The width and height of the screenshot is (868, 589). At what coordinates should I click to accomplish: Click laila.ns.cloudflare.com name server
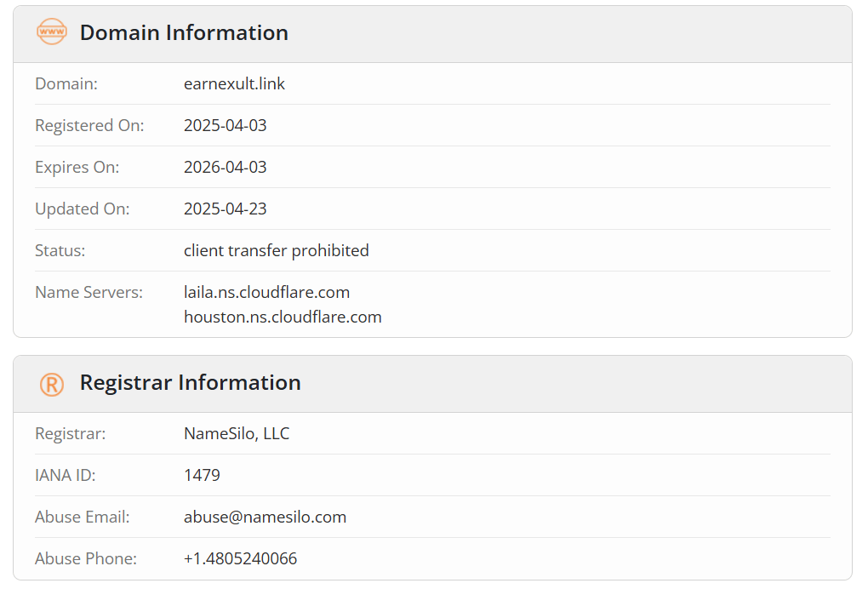coord(267,292)
